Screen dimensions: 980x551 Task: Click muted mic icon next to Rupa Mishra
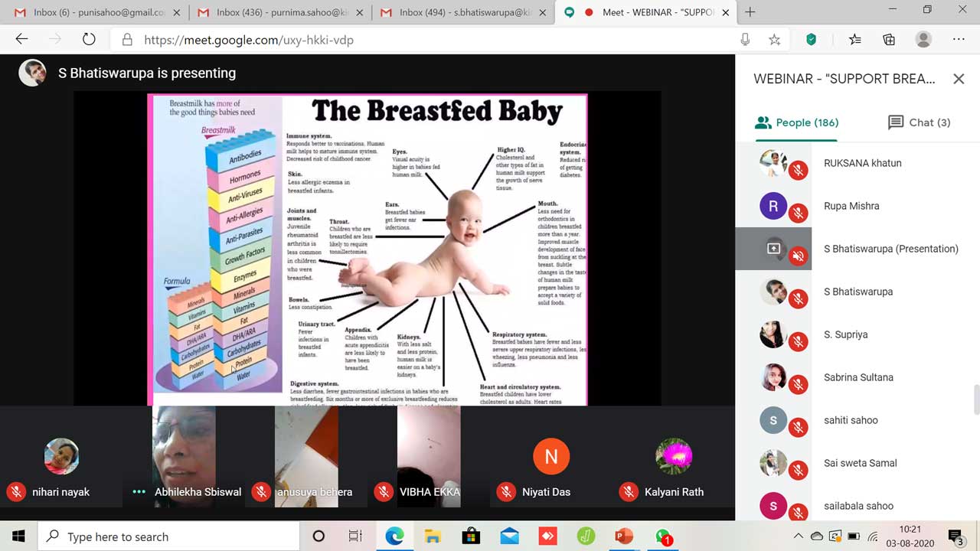tap(798, 214)
